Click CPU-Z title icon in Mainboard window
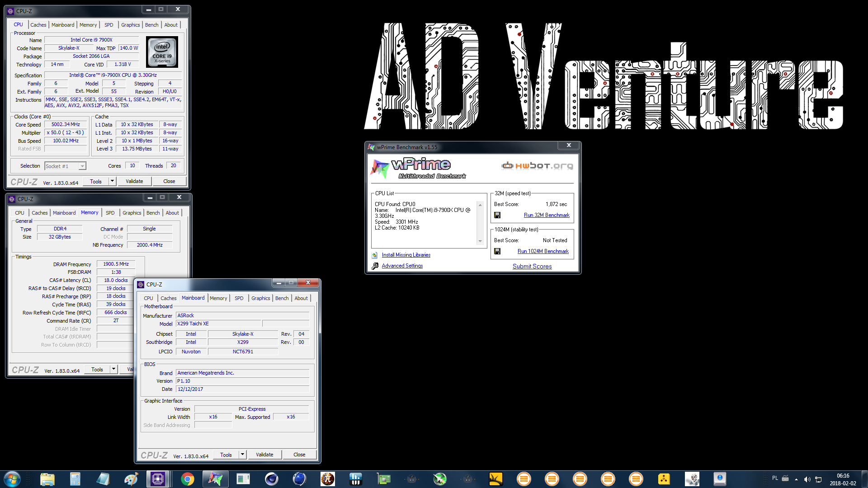Screen dimensions: 868x488 coord(141,284)
